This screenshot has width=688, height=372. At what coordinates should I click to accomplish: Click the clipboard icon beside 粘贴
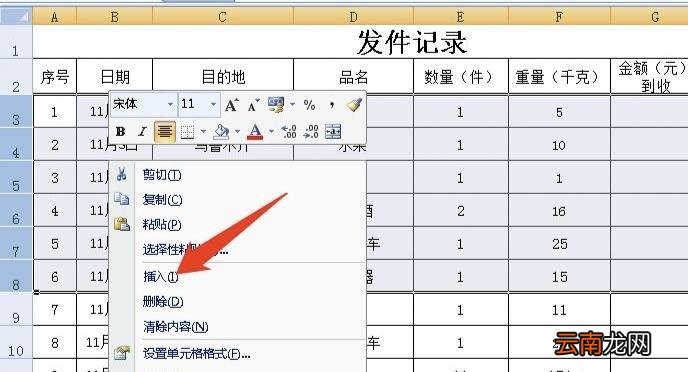pos(122,224)
